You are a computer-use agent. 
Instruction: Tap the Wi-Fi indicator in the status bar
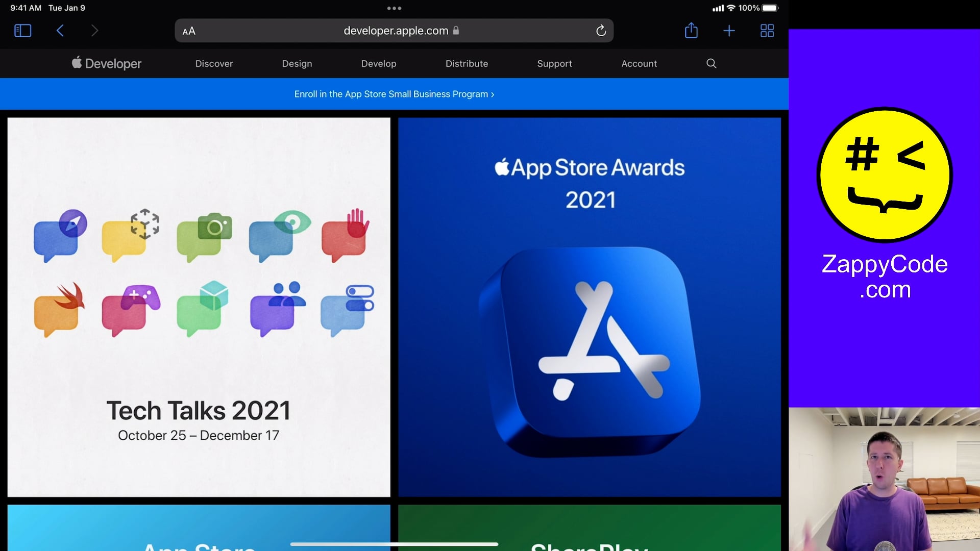pos(731,8)
